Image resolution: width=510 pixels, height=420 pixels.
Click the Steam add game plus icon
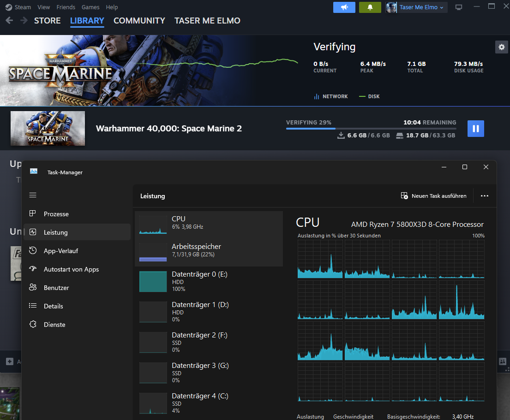pyautogui.click(x=10, y=361)
